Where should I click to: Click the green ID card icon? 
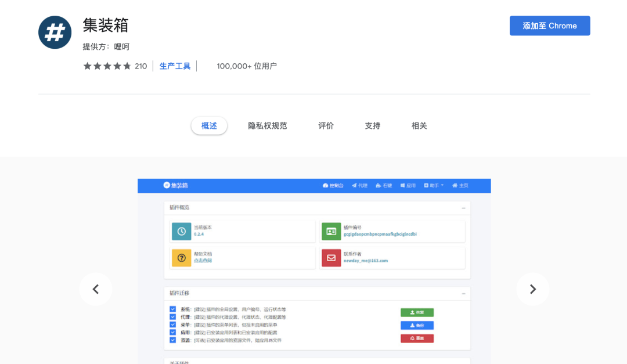coord(331,231)
